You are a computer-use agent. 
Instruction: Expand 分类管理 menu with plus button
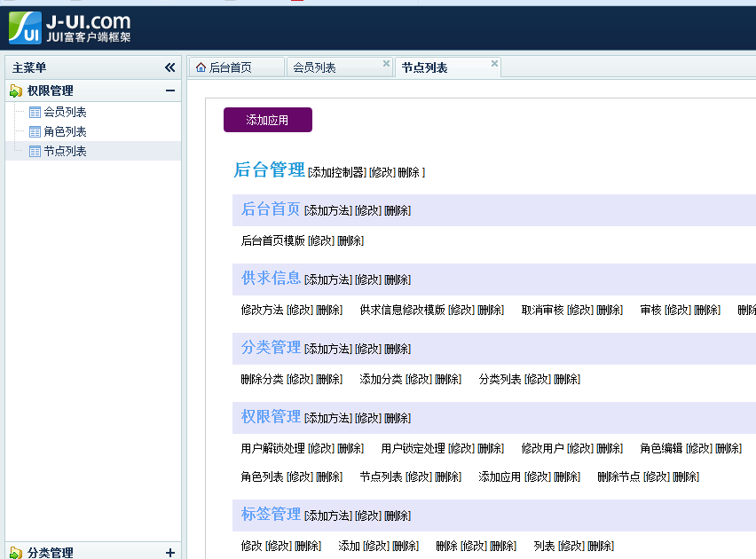coord(169,553)
